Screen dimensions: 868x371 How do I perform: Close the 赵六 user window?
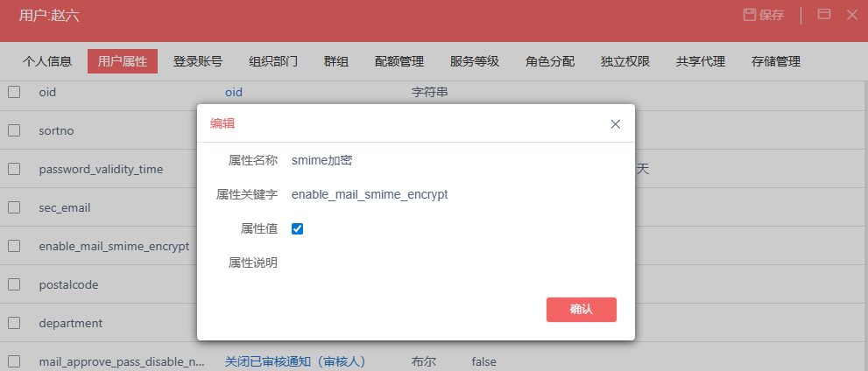(851, 14)
